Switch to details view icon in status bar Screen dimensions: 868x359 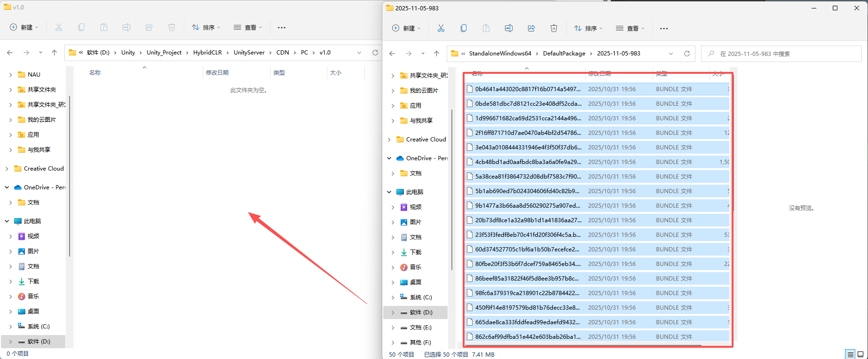[x=850, y=354]
